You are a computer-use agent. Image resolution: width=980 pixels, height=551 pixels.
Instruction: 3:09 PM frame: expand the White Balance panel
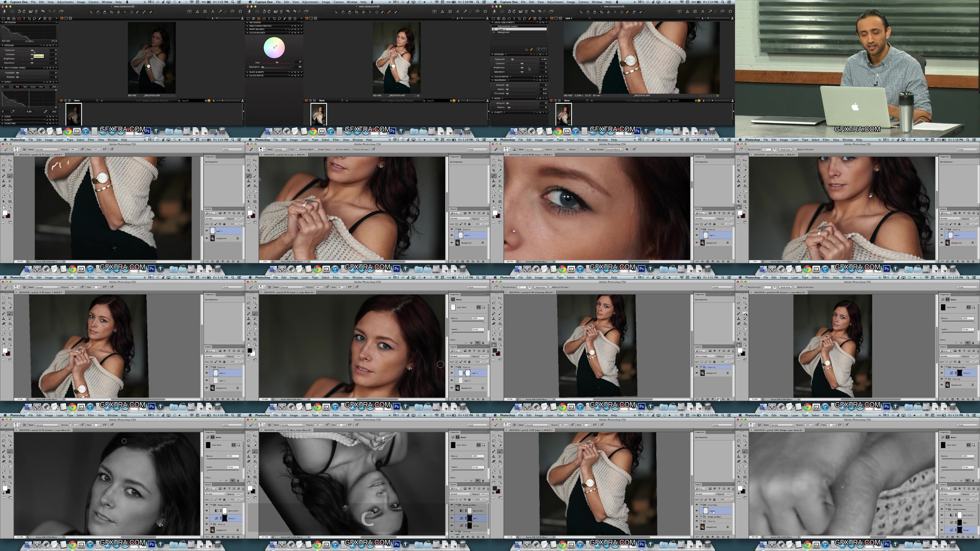(x=247, y=29)
